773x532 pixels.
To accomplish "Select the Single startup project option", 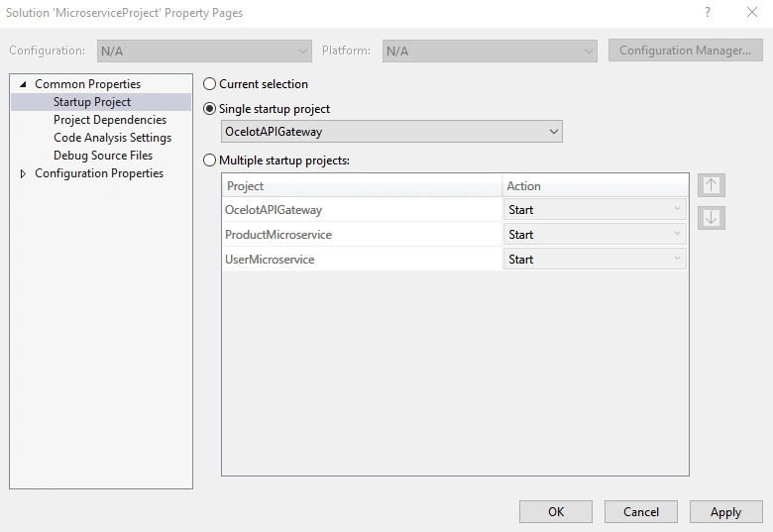I will tap(209, 108).
